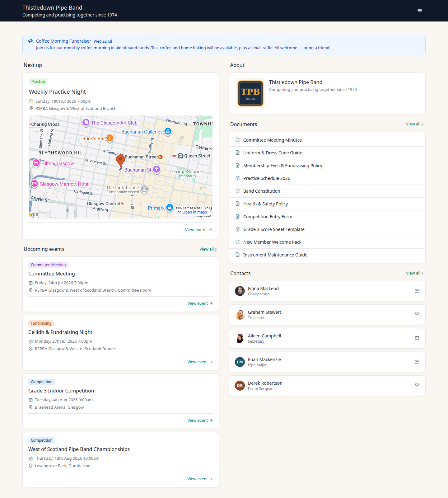This screenshot has height=498, width=448.
Task: Click the Primark shopping marker
Action: click(170, 208)
